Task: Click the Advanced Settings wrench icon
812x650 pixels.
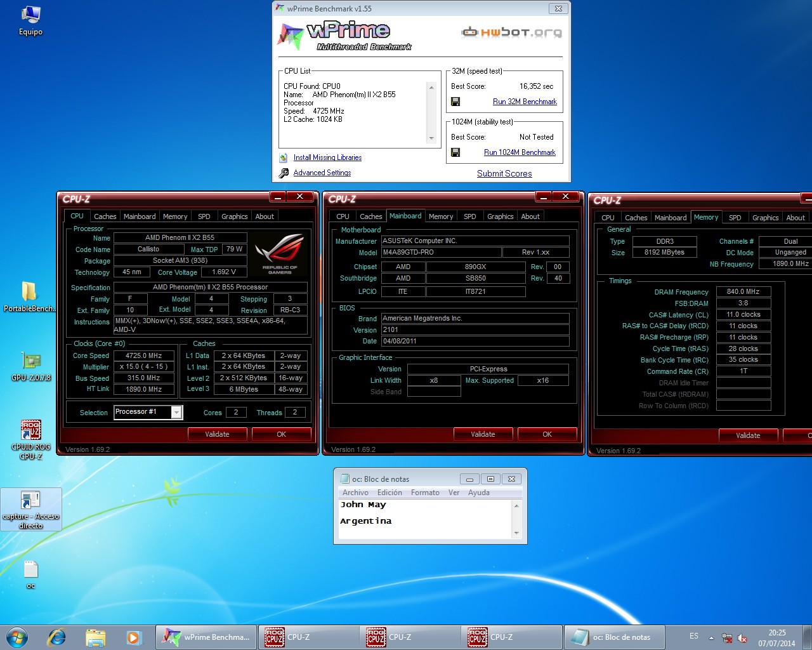Action: 284,173
